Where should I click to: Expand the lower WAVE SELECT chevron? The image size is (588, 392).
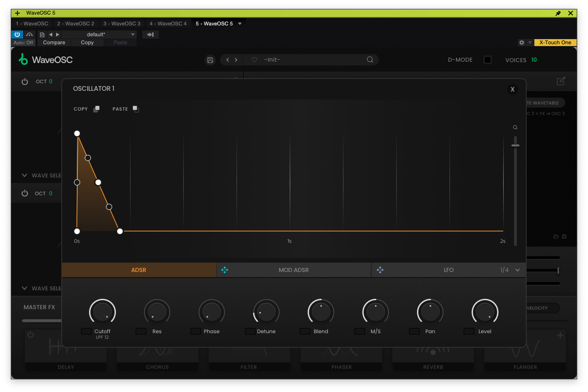click(24, 288)
